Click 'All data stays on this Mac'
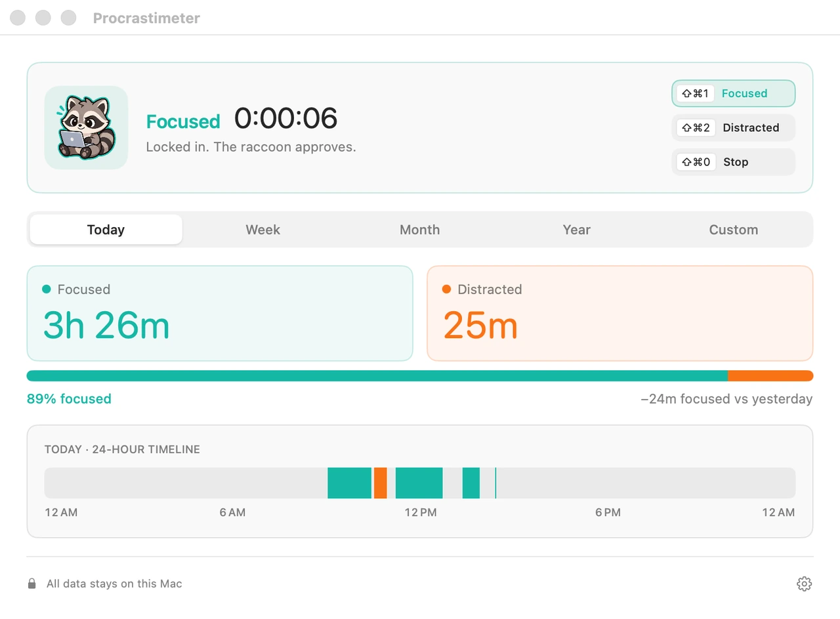The height and width of the screenshot is (619, 840). [x=114, y=584]
